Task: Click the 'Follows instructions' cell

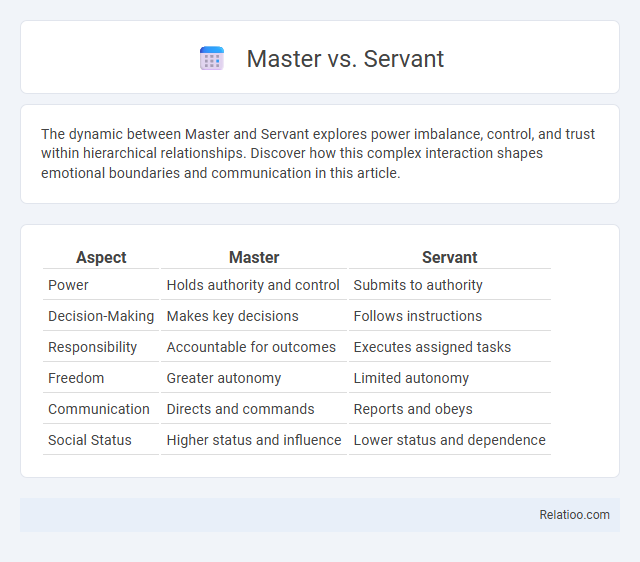Action: point(450,316)
